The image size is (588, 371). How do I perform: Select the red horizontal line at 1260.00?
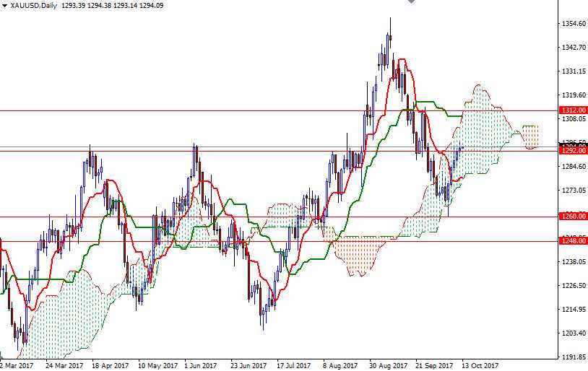(280, 217)
